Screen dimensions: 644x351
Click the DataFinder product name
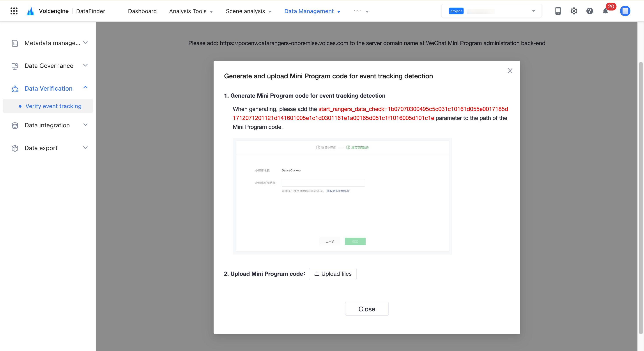tap(90, 11)
